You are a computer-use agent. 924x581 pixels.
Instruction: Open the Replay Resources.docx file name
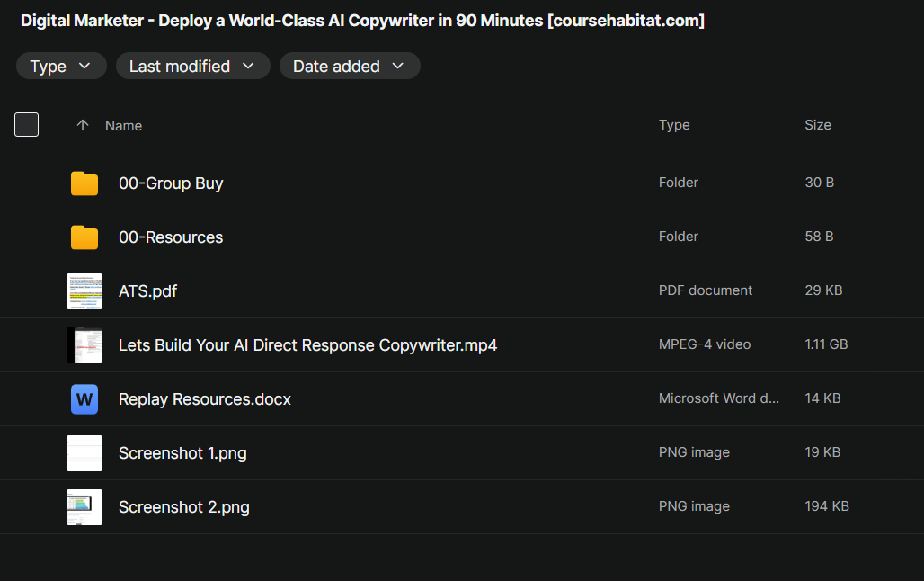(x=205, y=399)
